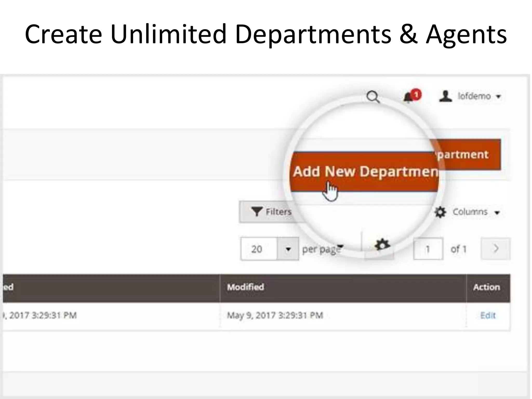Open the notifications bell icon

tap(412, 97)
